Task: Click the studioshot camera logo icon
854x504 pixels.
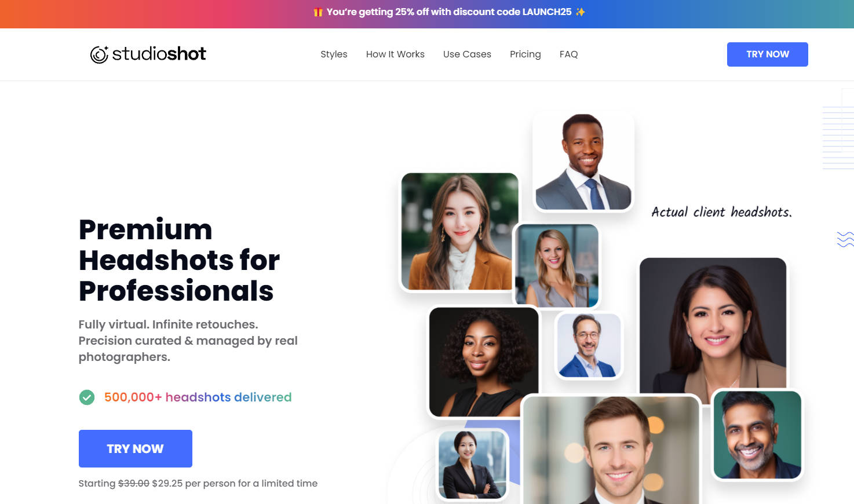Action: point(99,54)
